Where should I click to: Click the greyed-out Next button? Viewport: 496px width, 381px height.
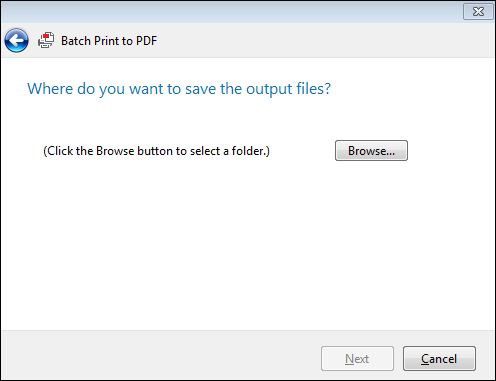(x=357, y=359)
